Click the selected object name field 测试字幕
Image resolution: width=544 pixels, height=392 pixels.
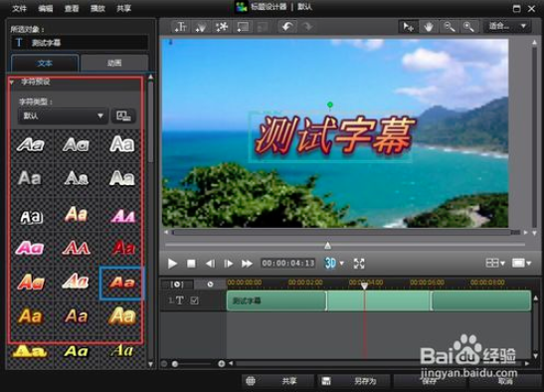pos(80,43)
